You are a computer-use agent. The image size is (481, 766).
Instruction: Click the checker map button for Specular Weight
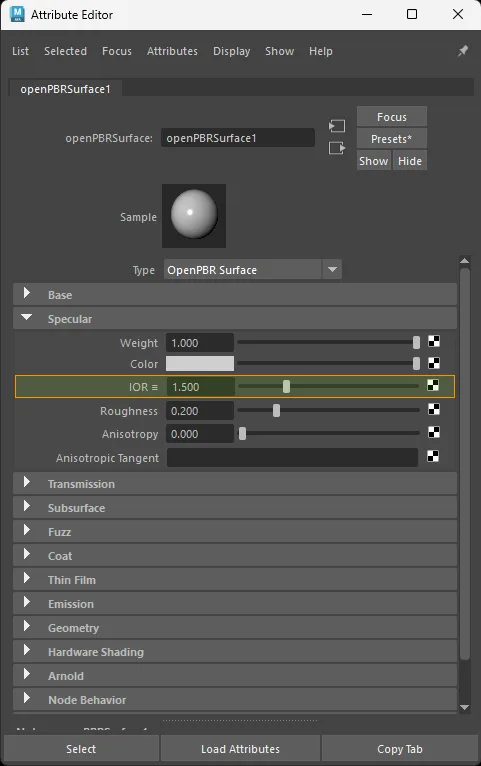(x=434, y=341)
